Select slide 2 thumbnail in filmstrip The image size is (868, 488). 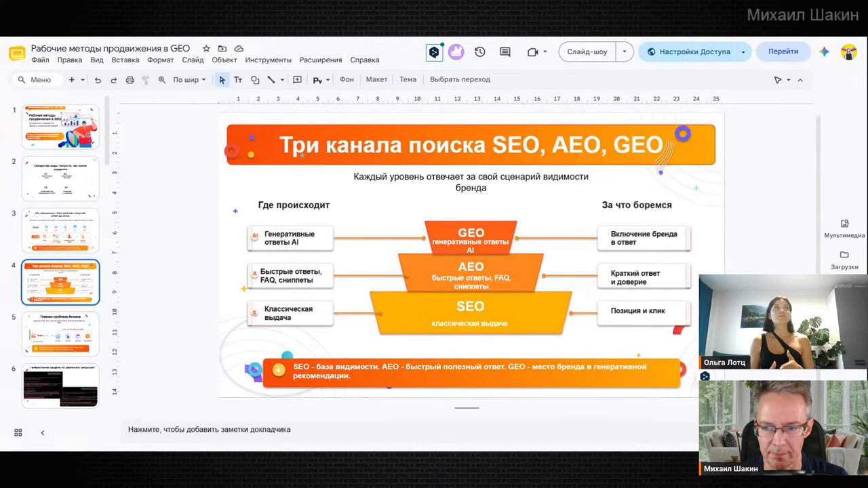click(60, 178)
